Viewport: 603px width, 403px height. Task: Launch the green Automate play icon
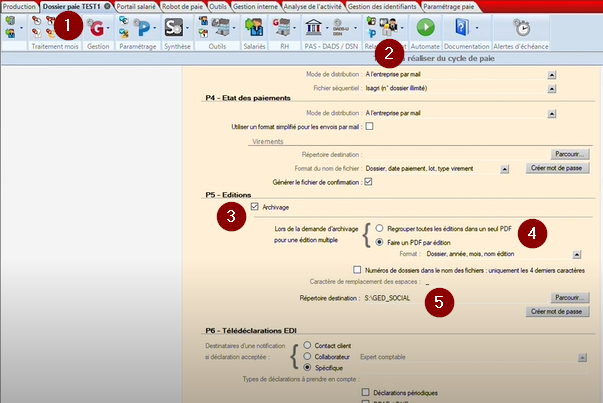pos(425,27)
